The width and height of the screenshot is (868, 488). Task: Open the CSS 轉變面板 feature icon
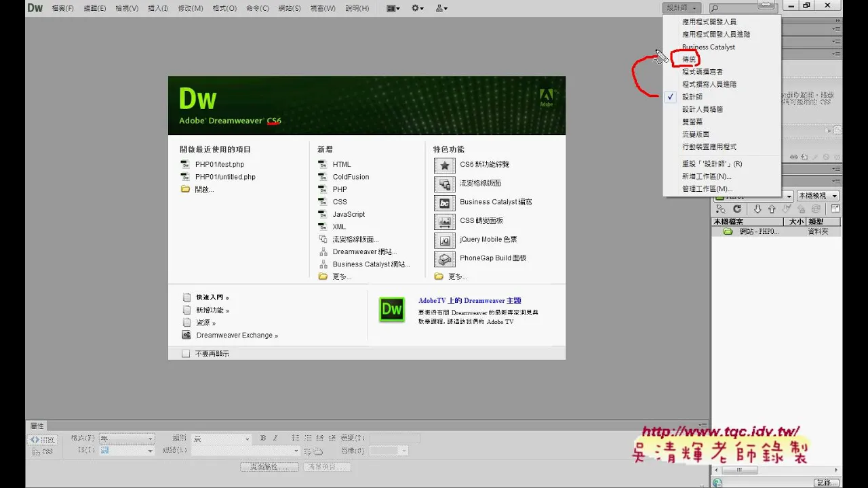coord(445,221)
